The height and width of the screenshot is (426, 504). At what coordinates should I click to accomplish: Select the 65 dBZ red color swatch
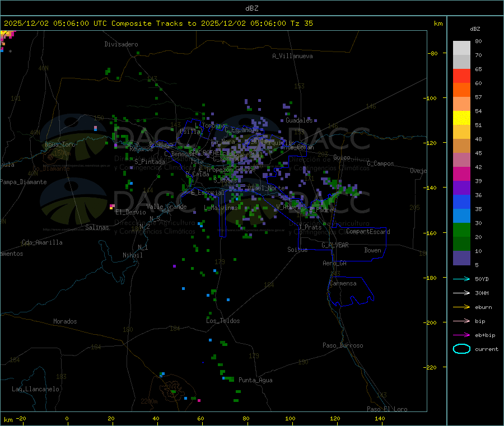(x=461, y=76)
